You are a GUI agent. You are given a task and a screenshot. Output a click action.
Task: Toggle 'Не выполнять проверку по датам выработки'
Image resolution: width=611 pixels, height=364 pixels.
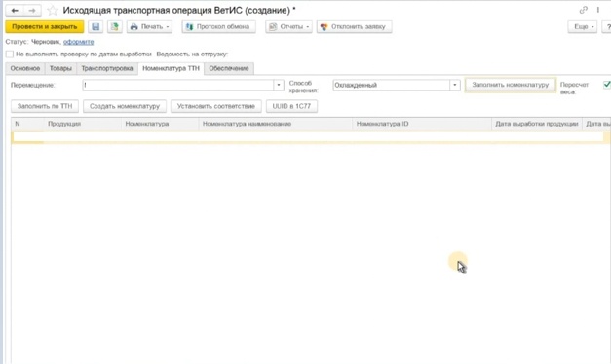[x=10, y=55]
